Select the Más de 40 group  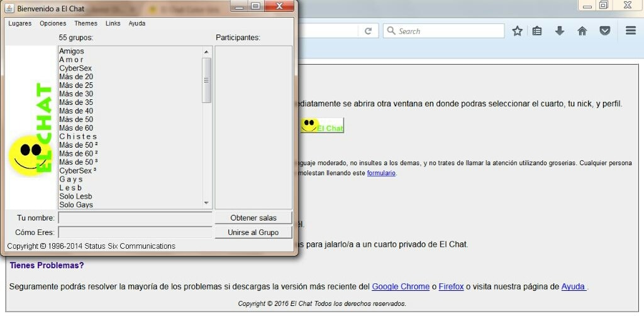[x=130, y=111]
